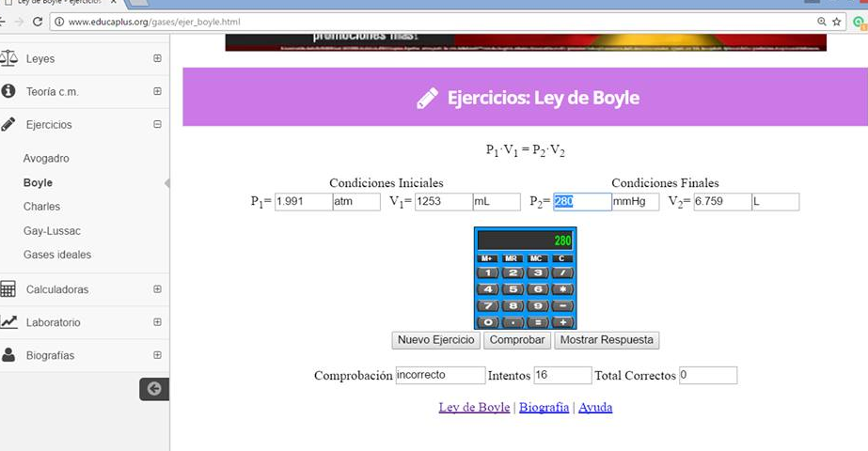Expand the Biografías sidebar section
Viewport: 868px width, 451px height.
point(157,355)
